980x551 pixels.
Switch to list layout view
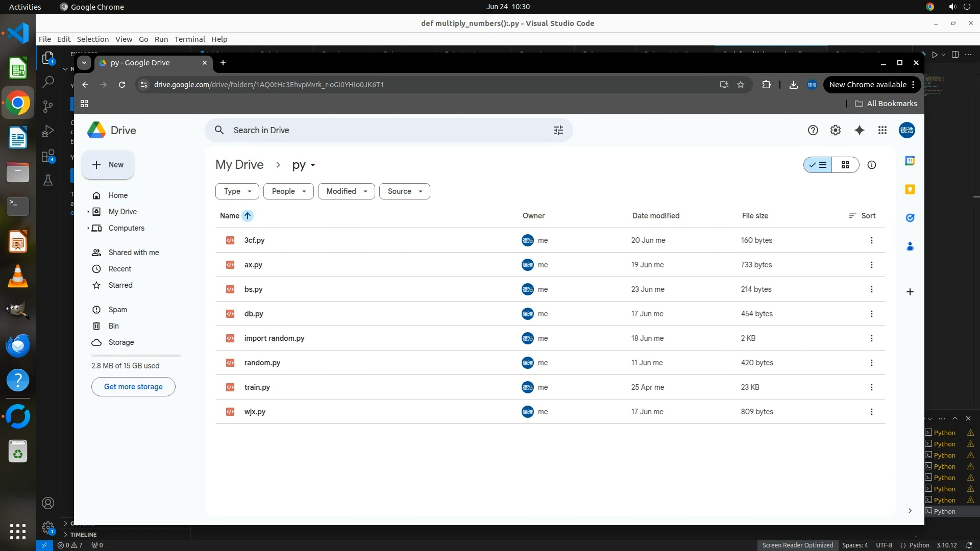click(818, 165)
